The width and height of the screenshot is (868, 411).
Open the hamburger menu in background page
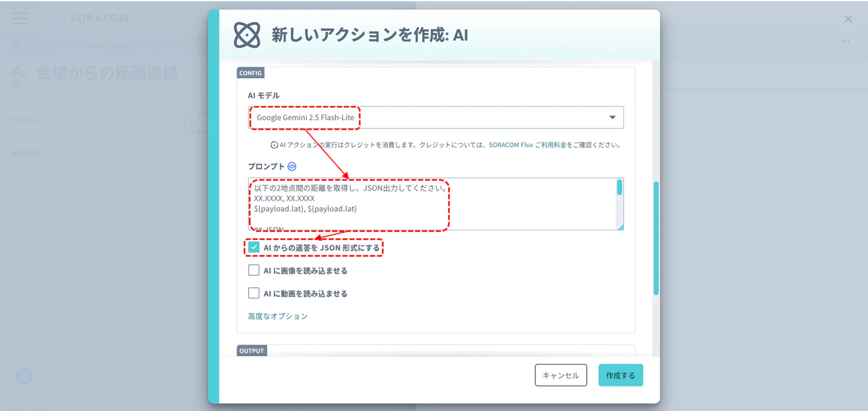[20, 18]
